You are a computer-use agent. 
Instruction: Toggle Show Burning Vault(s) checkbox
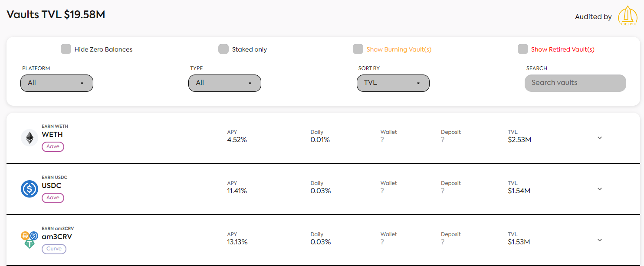(x=358, y=49)
